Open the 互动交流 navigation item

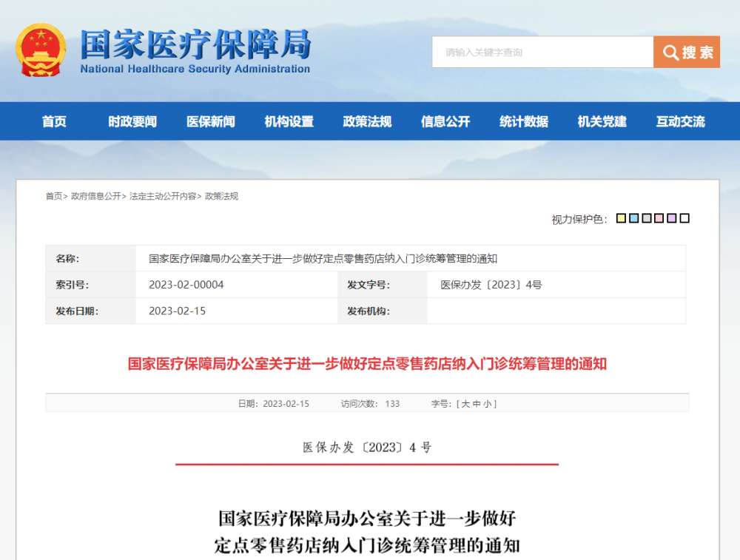[681, 121]
